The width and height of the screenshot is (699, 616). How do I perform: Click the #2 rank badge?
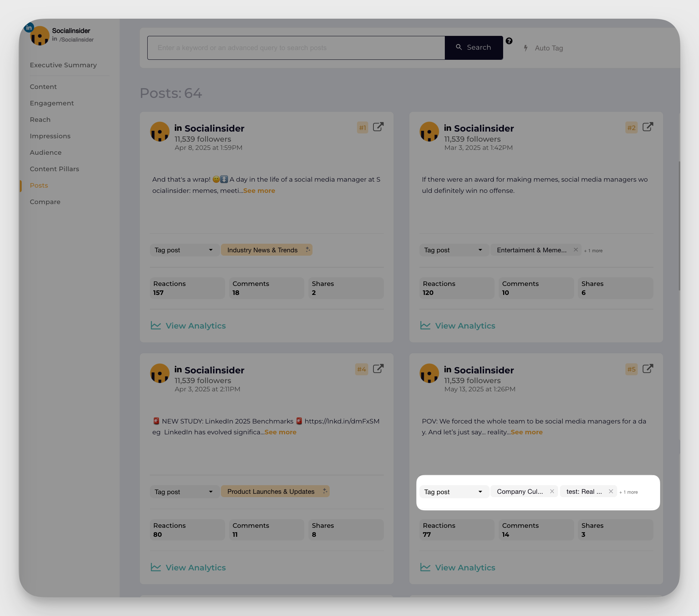point(631,128)
